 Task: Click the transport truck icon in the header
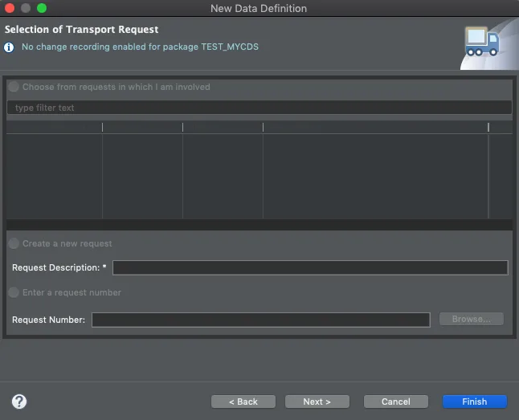(481, 42)
